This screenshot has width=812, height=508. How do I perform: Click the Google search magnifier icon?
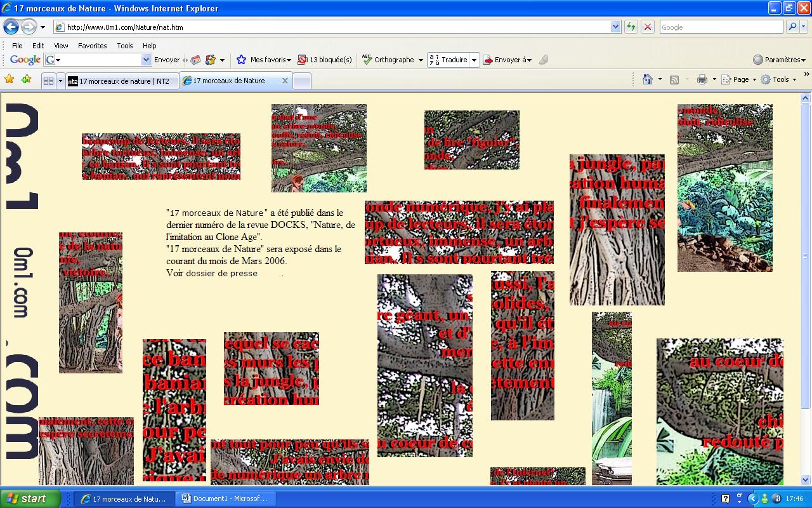click(x=792, y=27)
